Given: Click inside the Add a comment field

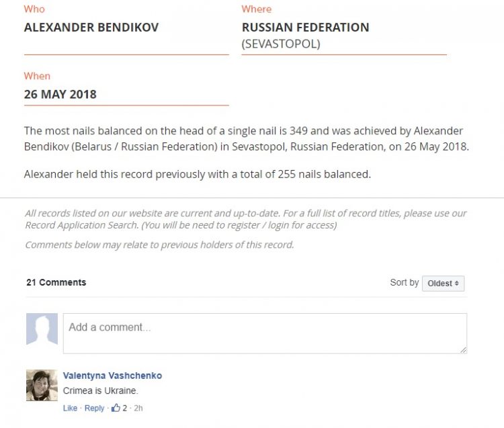Looking at the screenshot, I should tap(265, 333).
